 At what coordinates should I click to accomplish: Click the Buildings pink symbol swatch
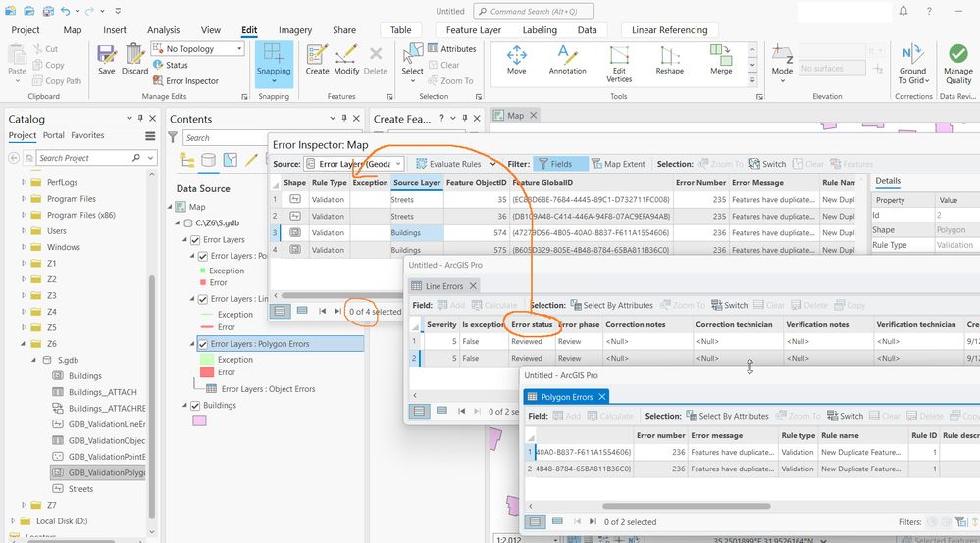coord(199,421)
